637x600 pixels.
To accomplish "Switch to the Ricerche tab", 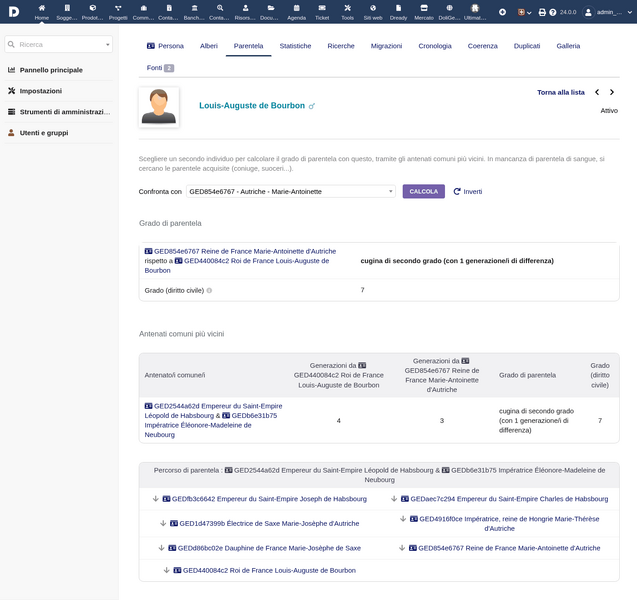I will click(341, 46).
